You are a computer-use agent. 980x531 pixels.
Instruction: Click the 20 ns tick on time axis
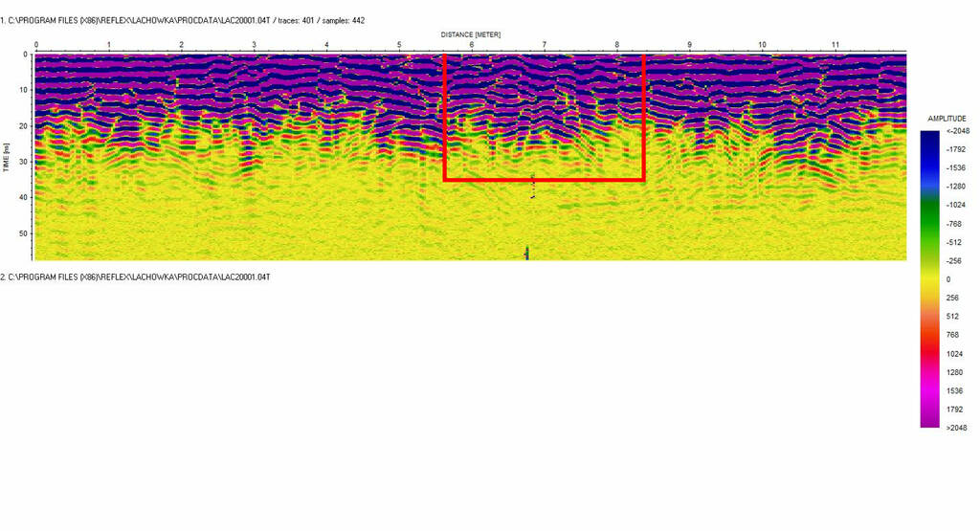(x=24, y=126)
